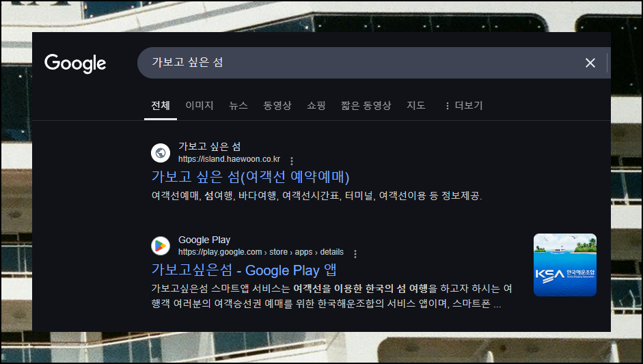This screenshot has width=643, height=364.
Task: Open three-dot menu beside play.google.com URL
Action: click(x=355, y=254)
